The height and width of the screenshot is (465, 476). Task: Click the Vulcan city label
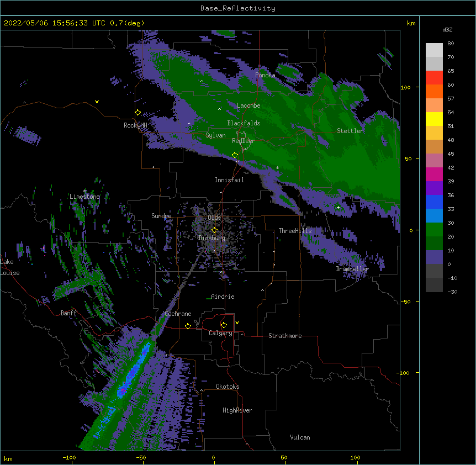[300, 437]
